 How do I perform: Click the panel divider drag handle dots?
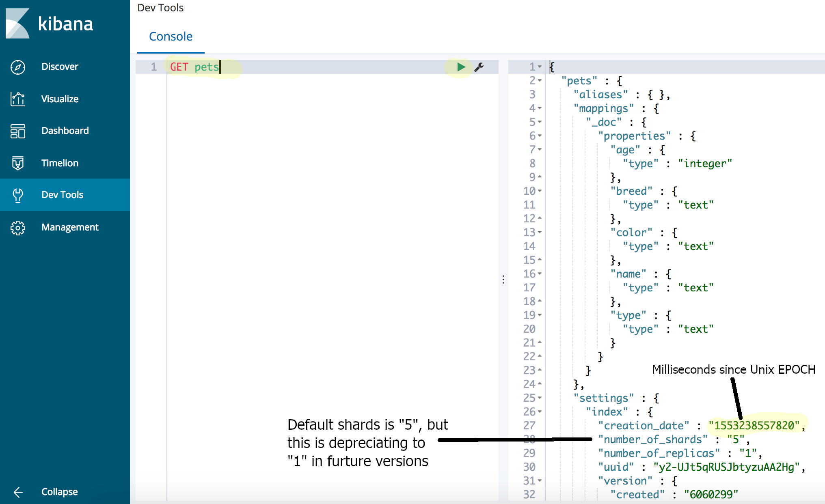[x=503, y=280]
